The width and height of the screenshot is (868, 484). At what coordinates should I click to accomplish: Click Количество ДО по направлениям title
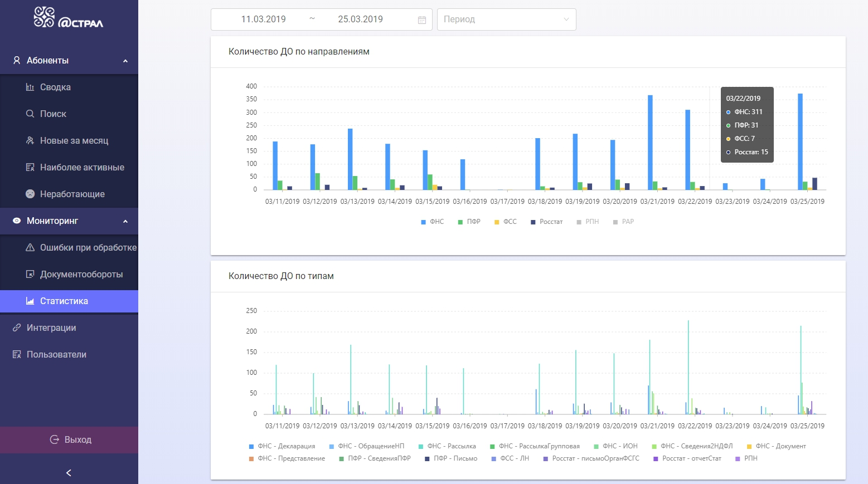pos(299,52)
